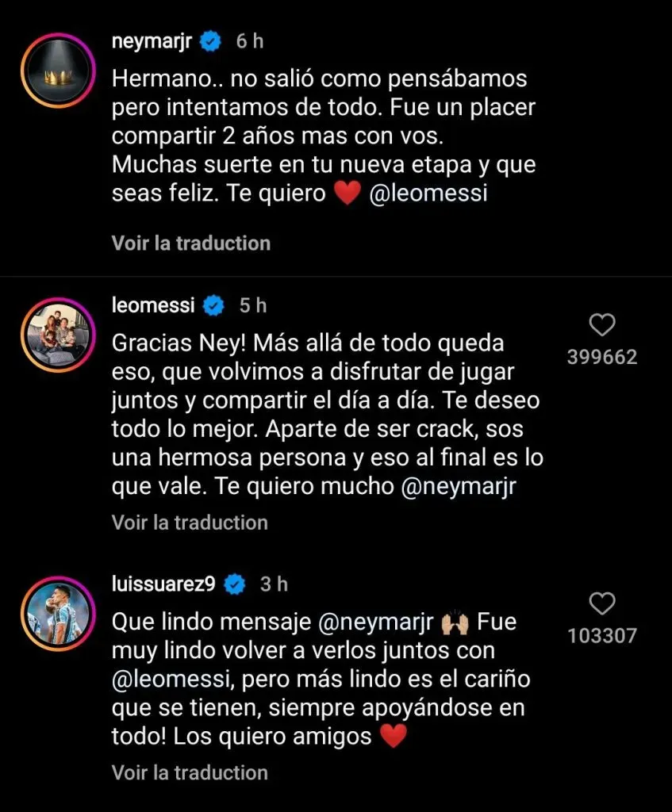
Task: Translate luissuarez9's comment via Voir la traduction
Action: 190,772
